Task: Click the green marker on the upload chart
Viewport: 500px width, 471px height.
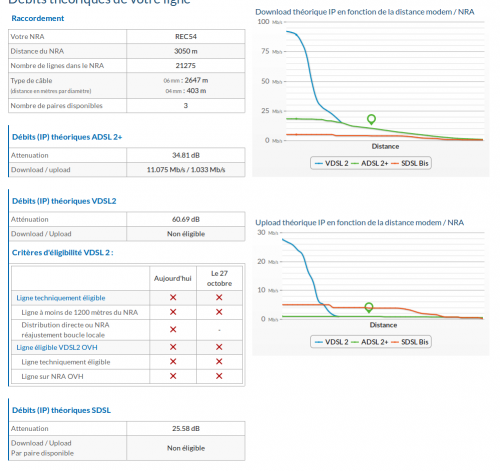Action: click(369, 307)
